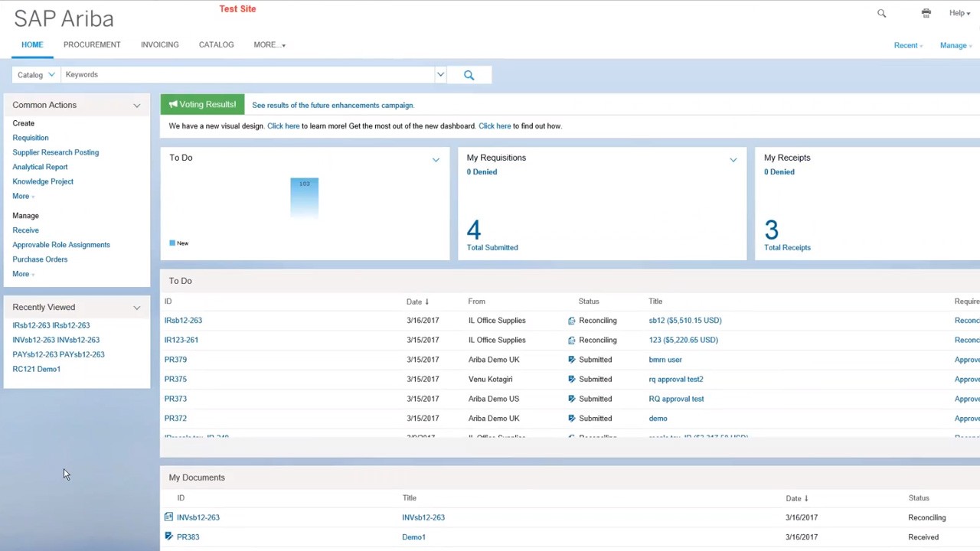980x551 pixels.
Task: Open the Catalog search type dropdown
Action: [35, 75]
